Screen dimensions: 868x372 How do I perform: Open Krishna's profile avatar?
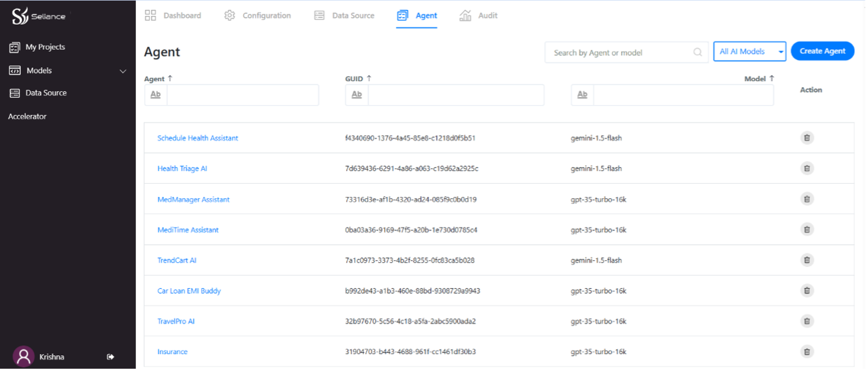coord(24,357)
